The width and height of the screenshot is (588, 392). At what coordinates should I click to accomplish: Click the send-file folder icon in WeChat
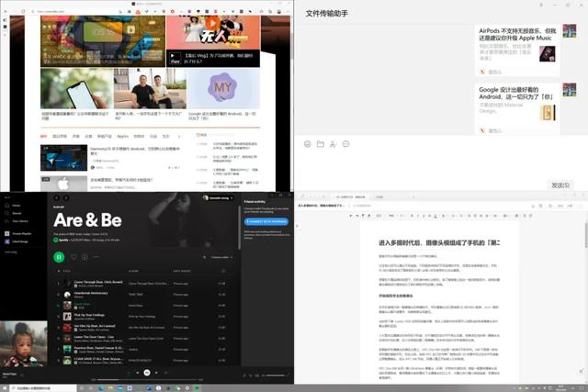pyautogui.click(x=321, y=144)
